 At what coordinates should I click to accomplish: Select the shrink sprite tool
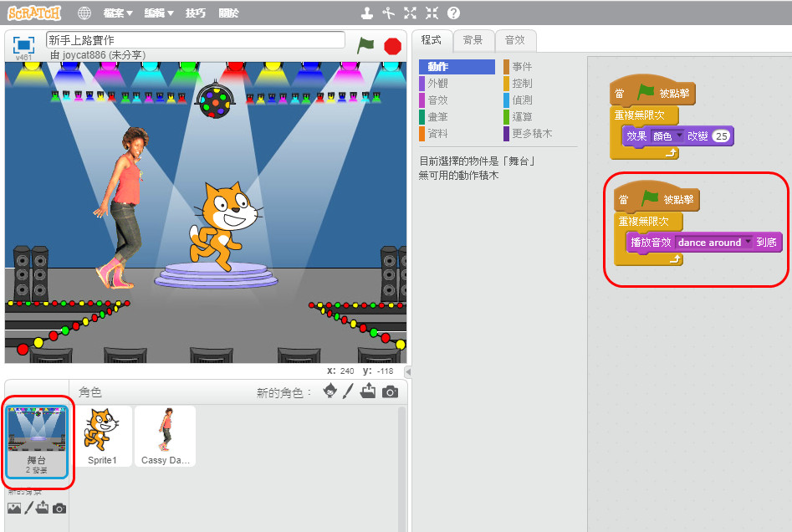point(432,13)
